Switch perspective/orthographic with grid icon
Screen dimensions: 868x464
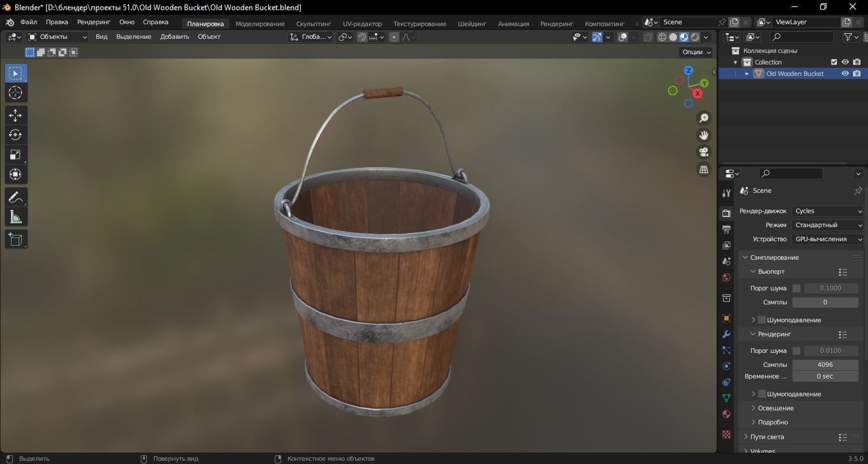704,170
